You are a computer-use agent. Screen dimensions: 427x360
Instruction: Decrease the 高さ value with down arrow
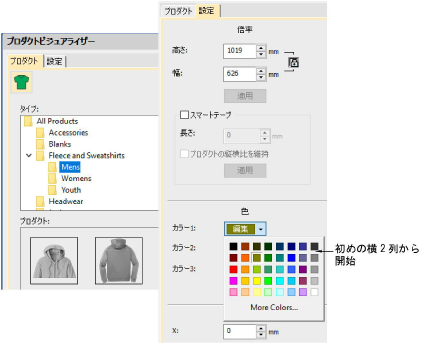[x=261, y=55]
